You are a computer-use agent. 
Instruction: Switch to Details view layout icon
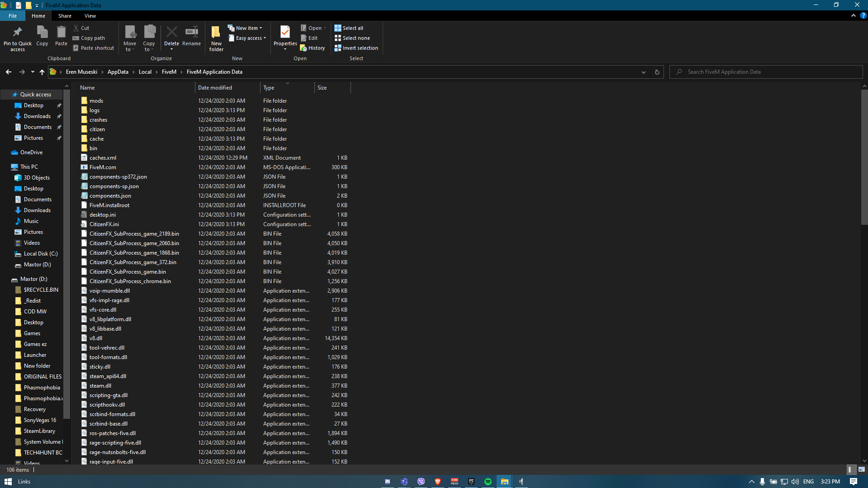(x=850, y=469)
